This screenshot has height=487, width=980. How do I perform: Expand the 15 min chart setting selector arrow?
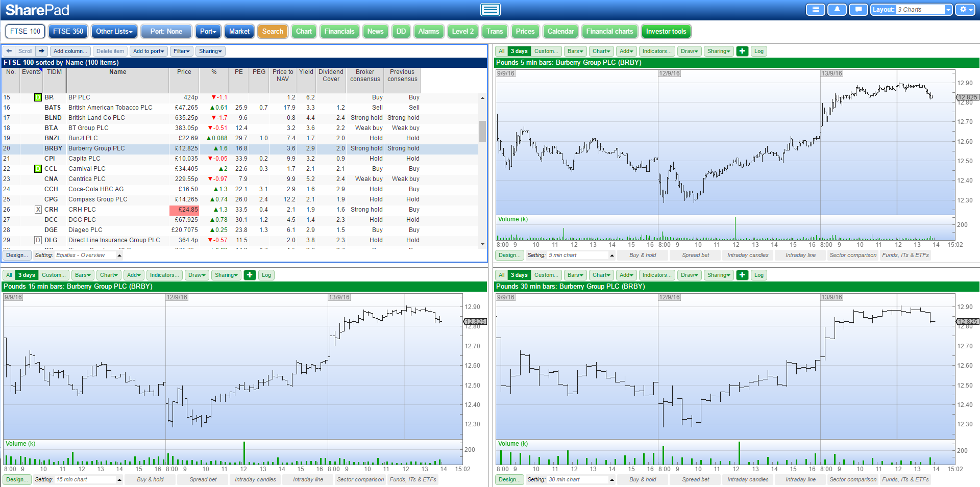119,479
